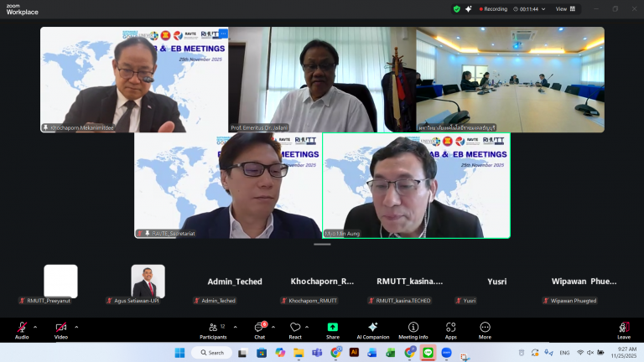Image resolution: width=644 pixels, height=362 pixels.
Task: Select Agus Setiawan-UPI participant thumbnail
Action: (148, 282)
